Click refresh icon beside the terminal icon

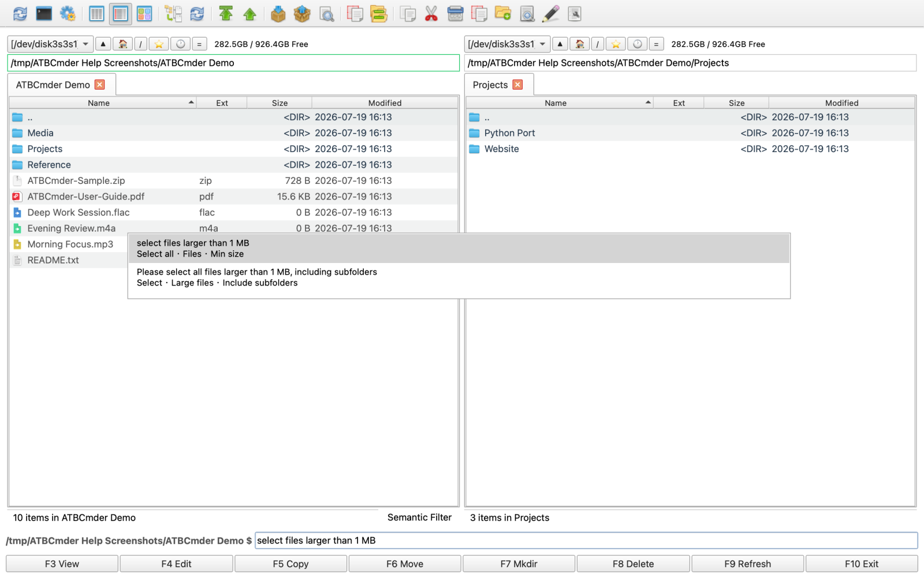point(20,14)
